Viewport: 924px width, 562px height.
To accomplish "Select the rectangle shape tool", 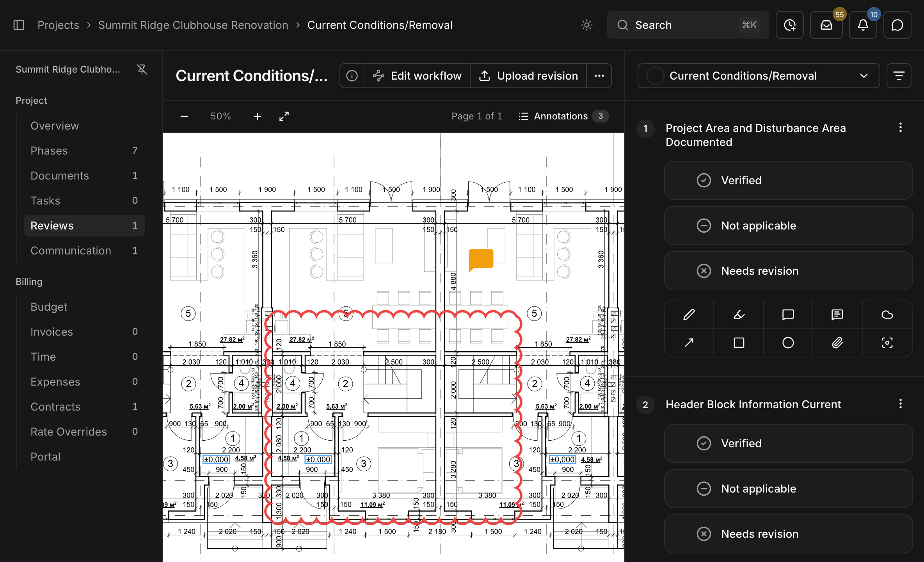I will pyautogui.click(x=739, y=343).
